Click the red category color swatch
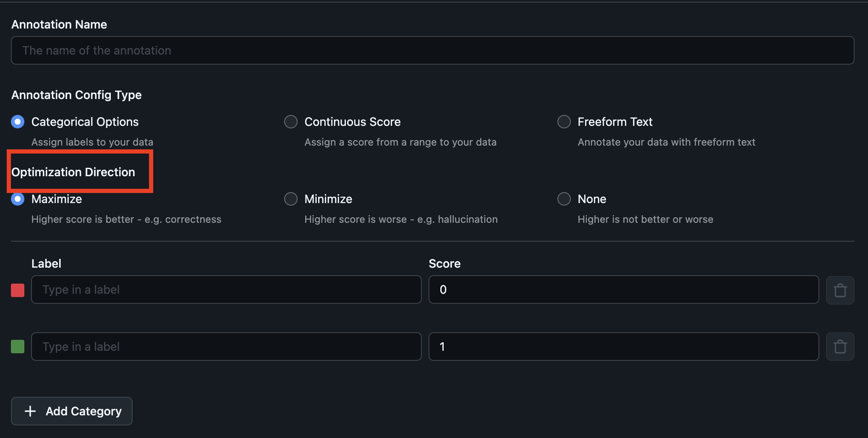The image size is (868, 438). tap(18, 290)
